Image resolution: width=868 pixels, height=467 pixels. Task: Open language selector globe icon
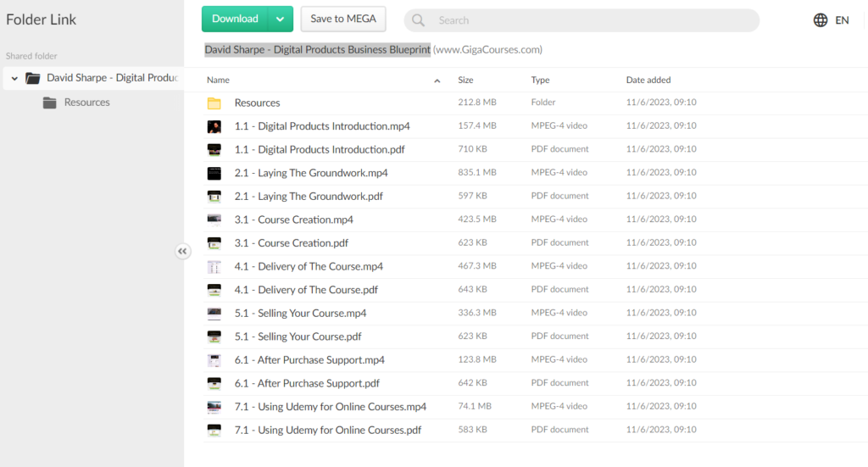point(821,20)
